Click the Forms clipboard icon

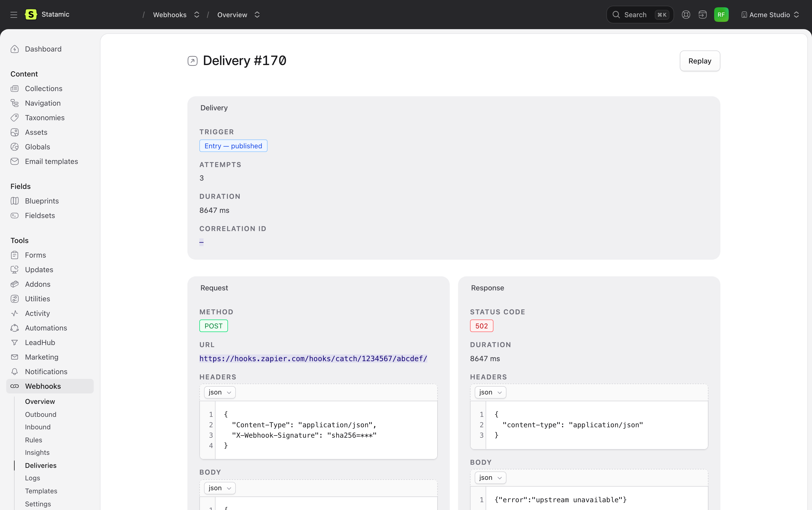15,255
